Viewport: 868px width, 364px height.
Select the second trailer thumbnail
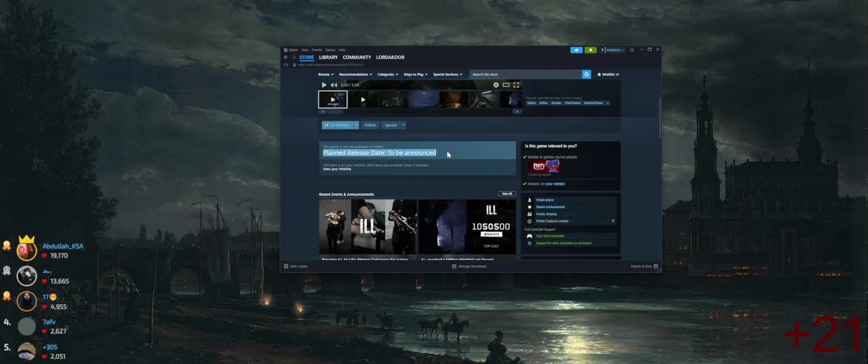[363, 100]
